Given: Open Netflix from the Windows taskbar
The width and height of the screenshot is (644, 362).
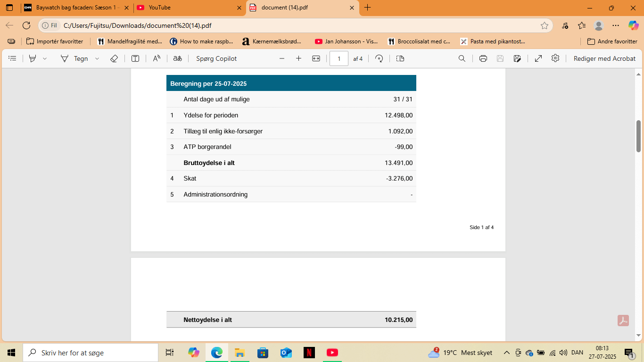Looking at the screenshot, I should [x=309, y=353].
